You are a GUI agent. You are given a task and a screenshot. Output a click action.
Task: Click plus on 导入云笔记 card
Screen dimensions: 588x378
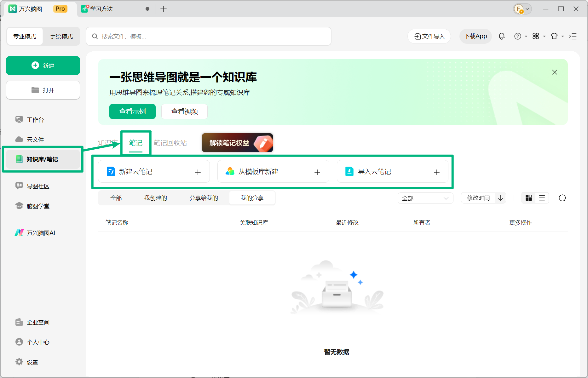pyautogui.click(x=437, y=172)
